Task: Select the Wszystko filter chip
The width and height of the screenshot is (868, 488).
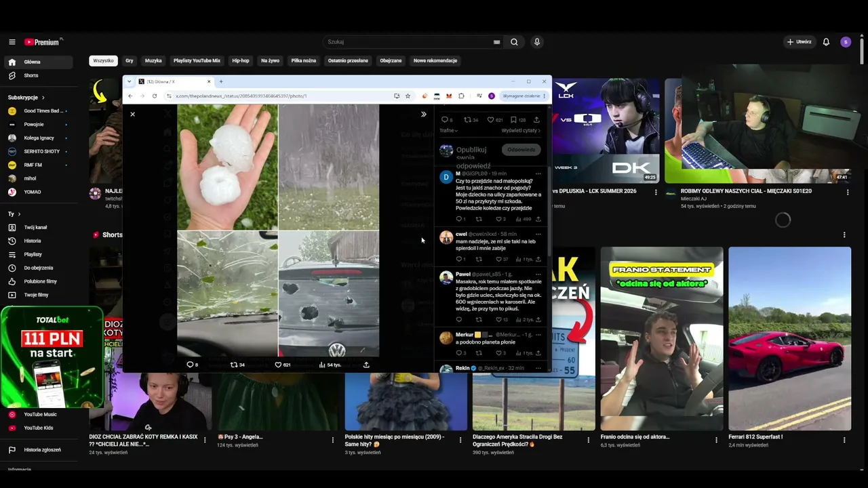Action: coord(103,61)
